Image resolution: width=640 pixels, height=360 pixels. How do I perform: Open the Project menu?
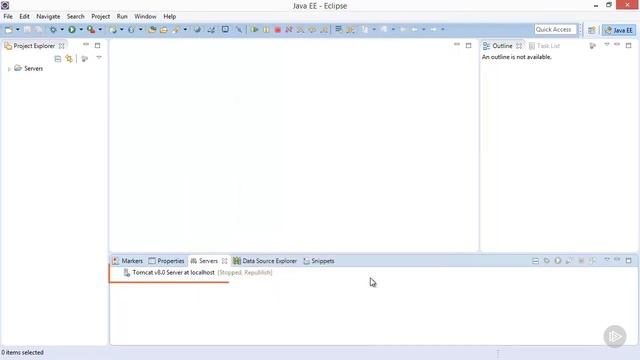[x=100, y=16]
